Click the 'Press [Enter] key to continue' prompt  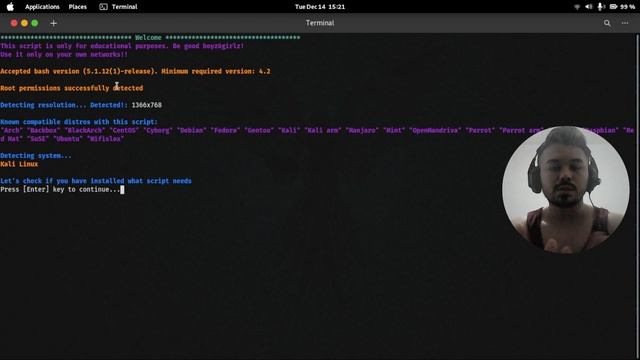[x=60, y=190]
